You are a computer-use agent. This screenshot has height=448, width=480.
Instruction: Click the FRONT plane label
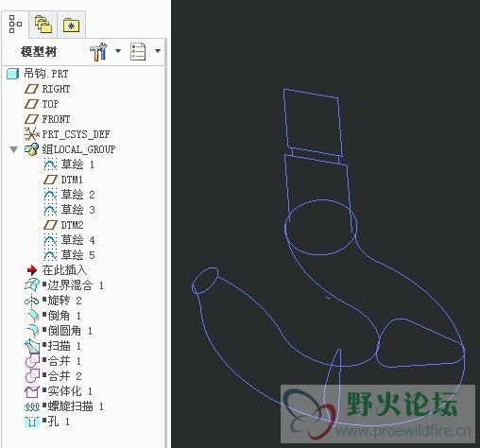56,119
